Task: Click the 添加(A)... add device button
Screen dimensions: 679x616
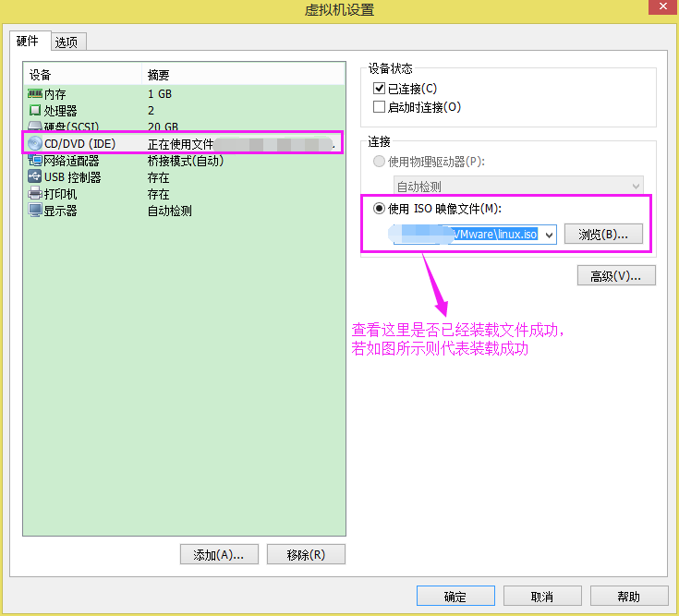Action: [x=219, y=554]
